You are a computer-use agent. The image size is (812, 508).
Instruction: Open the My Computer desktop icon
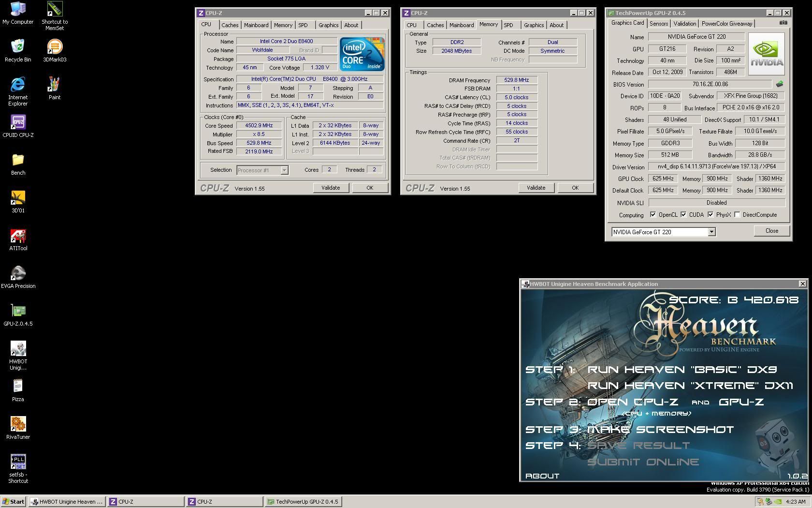point(18,13)
